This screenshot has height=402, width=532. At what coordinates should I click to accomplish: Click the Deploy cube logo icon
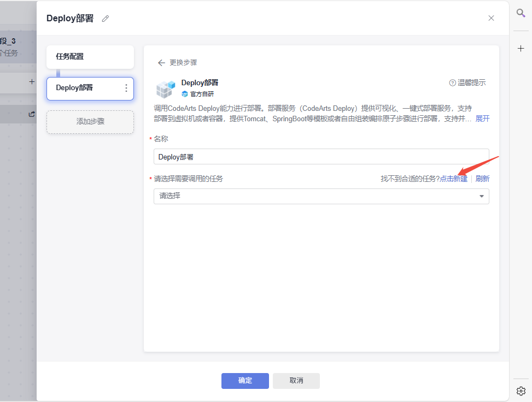[166, 89]
